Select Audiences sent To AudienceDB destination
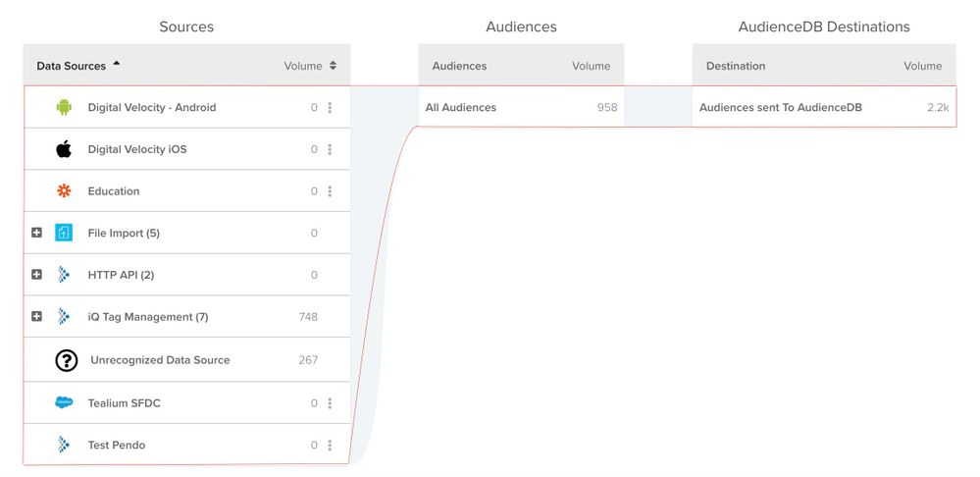The height and width of the screenshot is (477, 980). point(823,108)
